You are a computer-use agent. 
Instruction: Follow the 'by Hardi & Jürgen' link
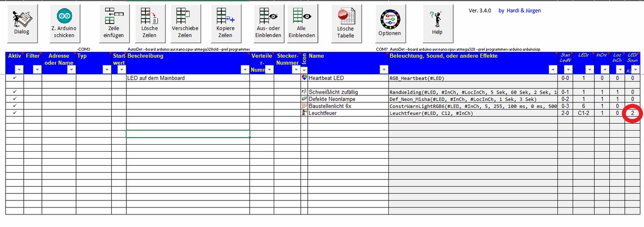coord(519,11)
